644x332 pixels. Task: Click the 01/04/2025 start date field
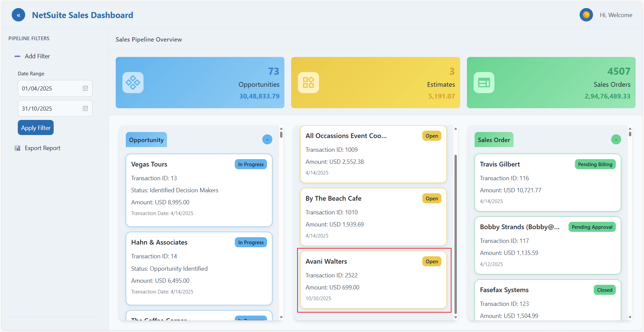[x=50, y=88]
